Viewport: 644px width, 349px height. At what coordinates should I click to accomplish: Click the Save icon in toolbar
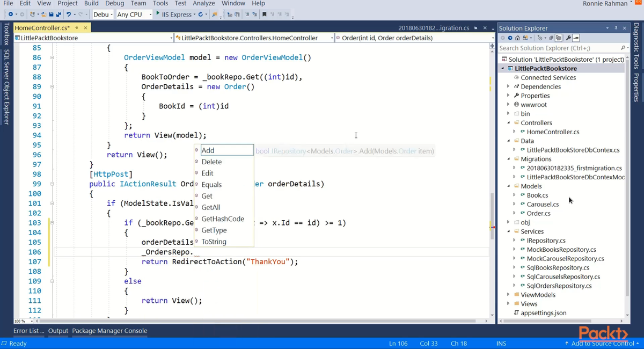pyautogui.click(x=50, y=14)
